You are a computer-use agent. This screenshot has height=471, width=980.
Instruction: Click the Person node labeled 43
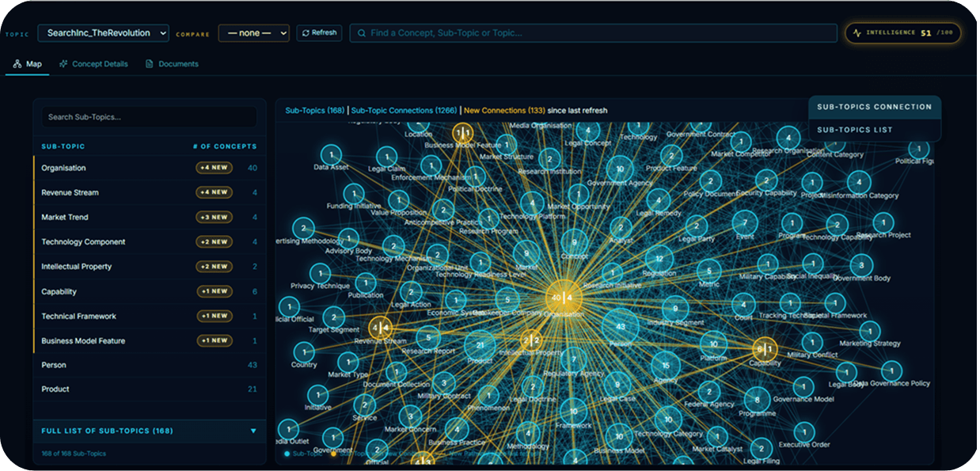point(621,327)
